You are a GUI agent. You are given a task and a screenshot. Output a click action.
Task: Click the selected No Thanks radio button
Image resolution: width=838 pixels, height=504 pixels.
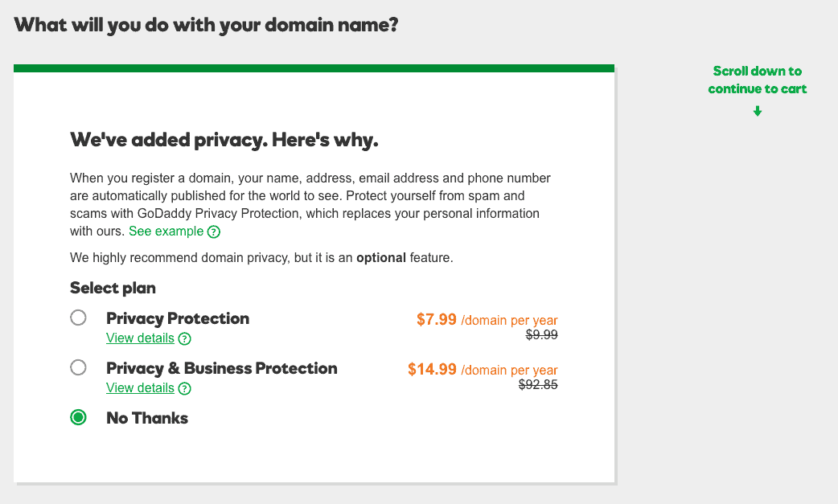[x=78, y=417]
